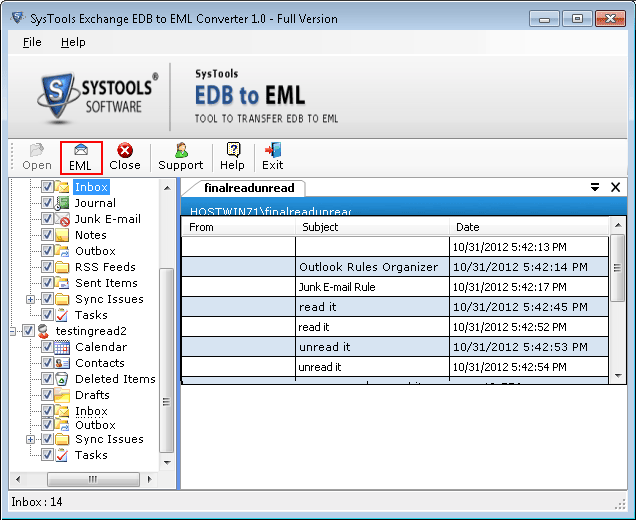The width and height of the screenshot is (636, 520).
Task: Open the File menu
Action: click(32, 42)
